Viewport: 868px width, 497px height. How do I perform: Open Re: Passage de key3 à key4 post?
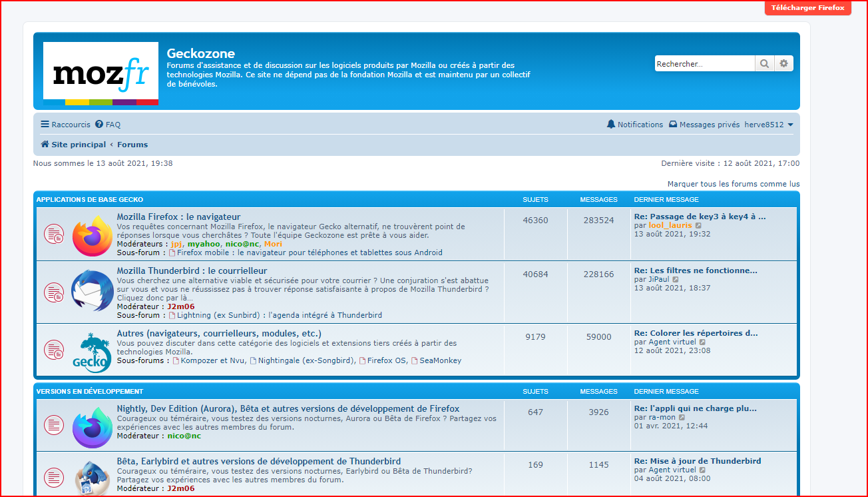tap(700, 217)
